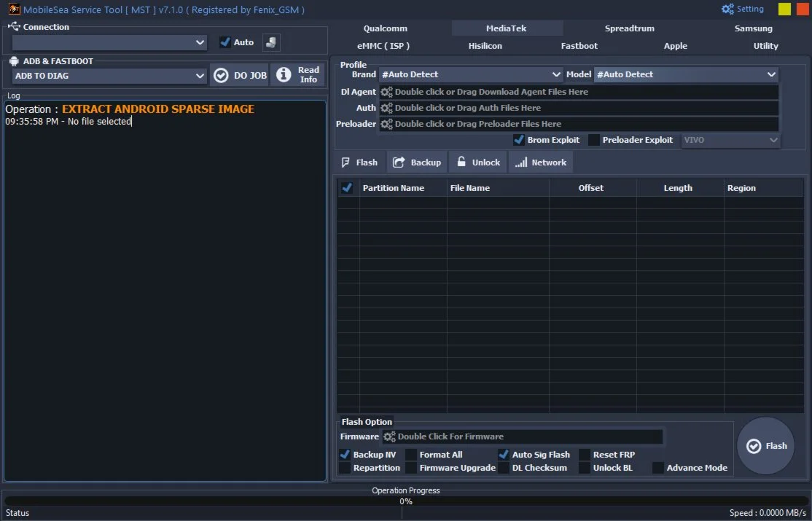Image resolution: width=812 pixels, height=521 pixels.
Task: Switch to the Network tab
Action: pyautogui.click(x=540, y=162)
